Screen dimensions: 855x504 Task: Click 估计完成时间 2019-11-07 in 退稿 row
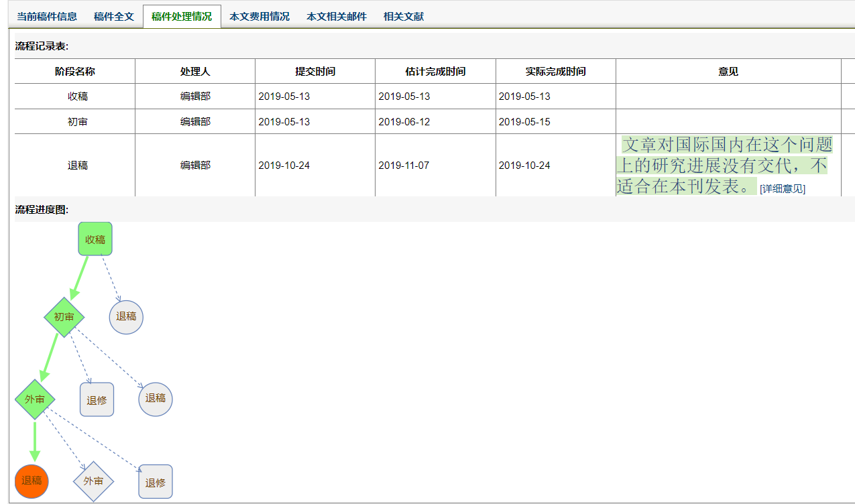pyautogui.click(x=404, y=166)
